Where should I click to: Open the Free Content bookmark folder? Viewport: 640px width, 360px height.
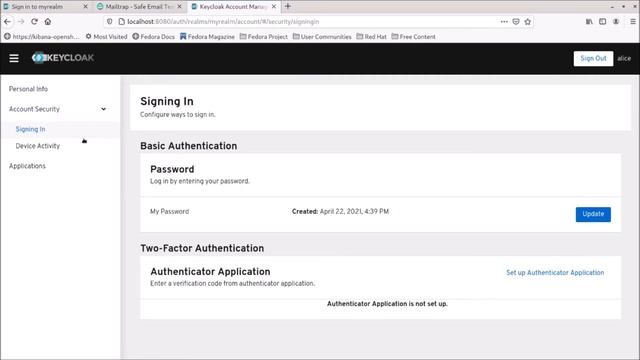413,37
